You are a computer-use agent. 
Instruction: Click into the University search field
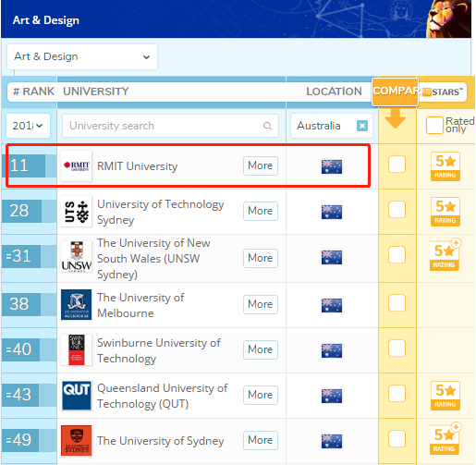170,126
